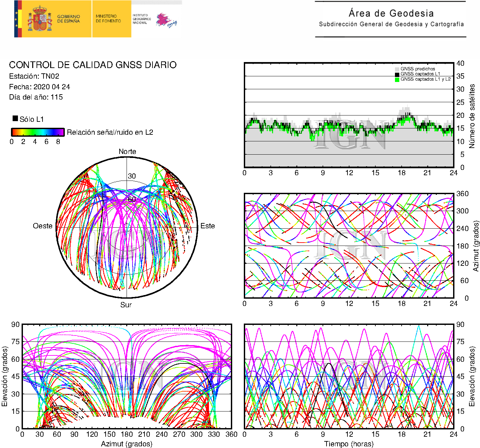The height and width of the screenshot is (448, 480).
Task: Click the Azimut (grados) x-axis label
Action: (127, 444)
